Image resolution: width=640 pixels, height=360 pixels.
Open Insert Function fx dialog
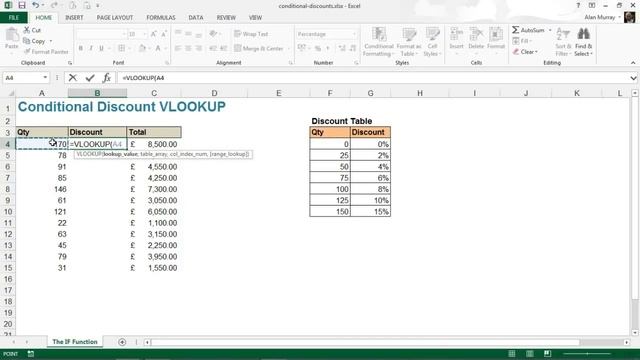click(107, 78)
